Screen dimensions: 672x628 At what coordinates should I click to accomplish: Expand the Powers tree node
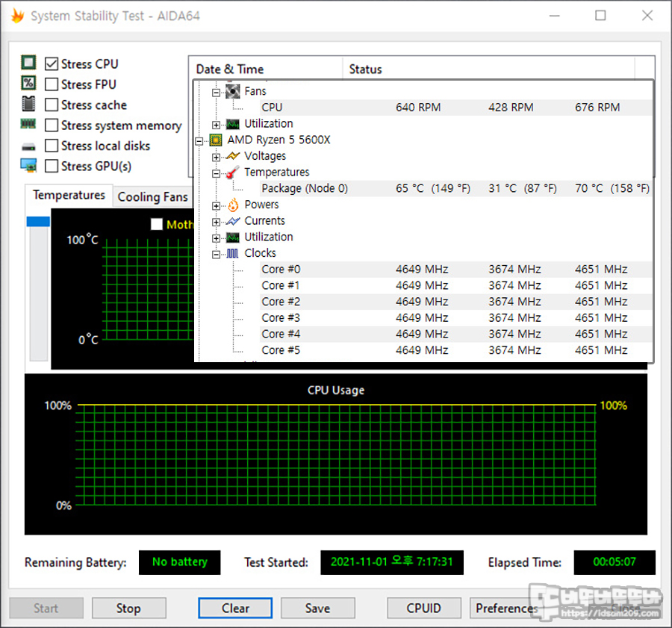tap(217, 206)
